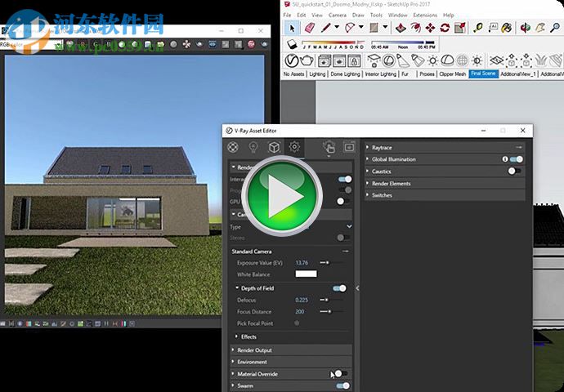The width and height of the screenshot is (564, 392).
Task: Toggle the Stereo camera switch
Action: pos(342,238)
